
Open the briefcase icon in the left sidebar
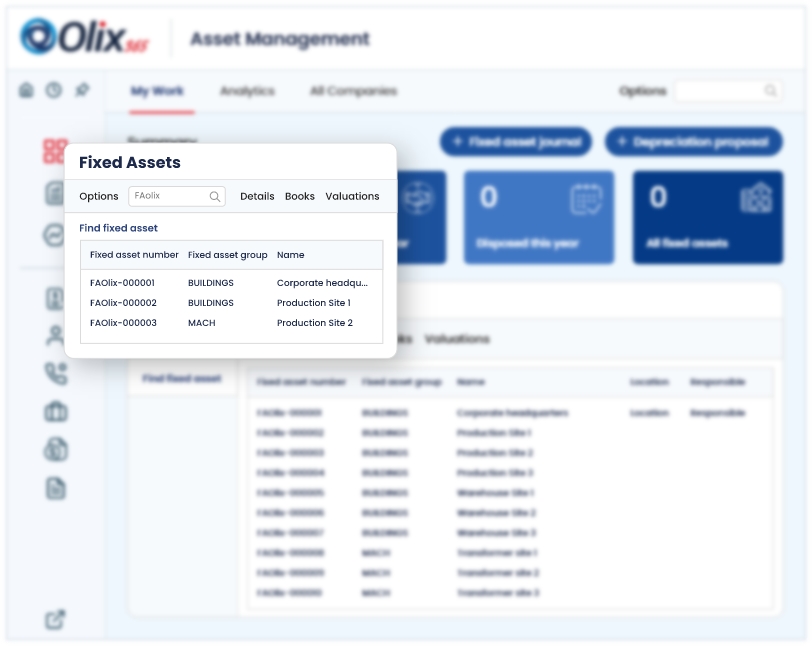[x=55, y=411]
